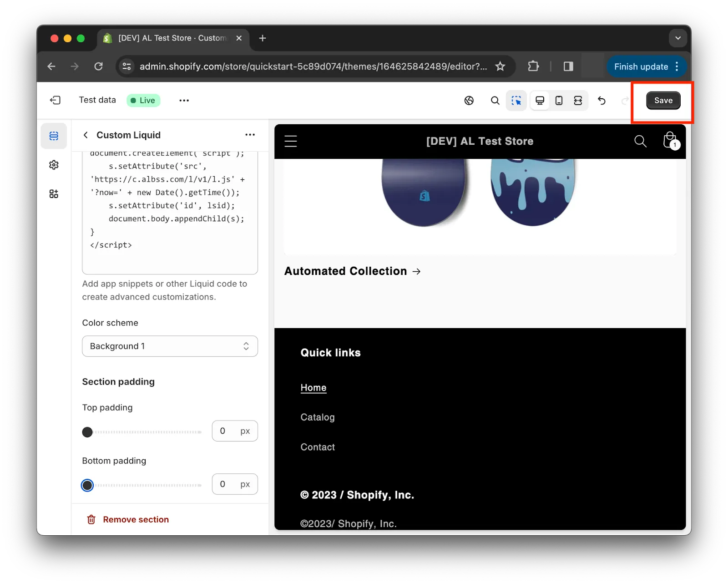Click the trash icon for Remove section
Image resolution: width=728 pixels, height=584 pixels.
[91, 519]
